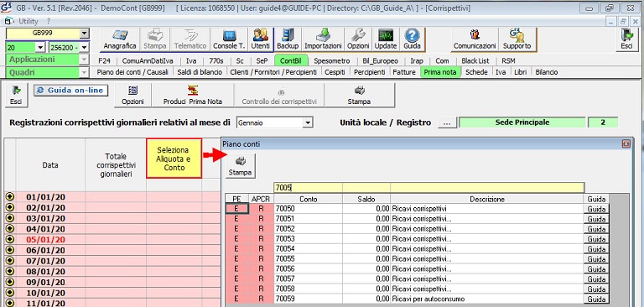Select the radio marker for 02/01/20
The height and width of the screenshot is (307, 644).
point(10,207)
